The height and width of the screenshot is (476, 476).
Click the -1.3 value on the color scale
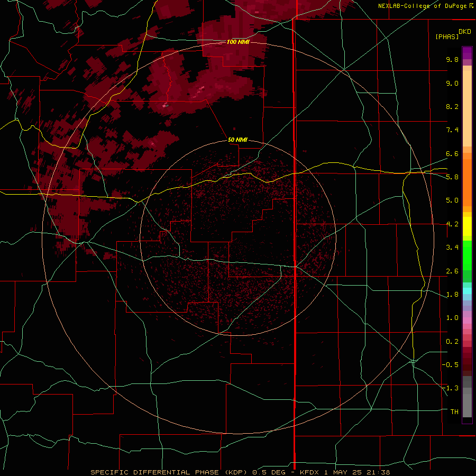coord(450,388)
